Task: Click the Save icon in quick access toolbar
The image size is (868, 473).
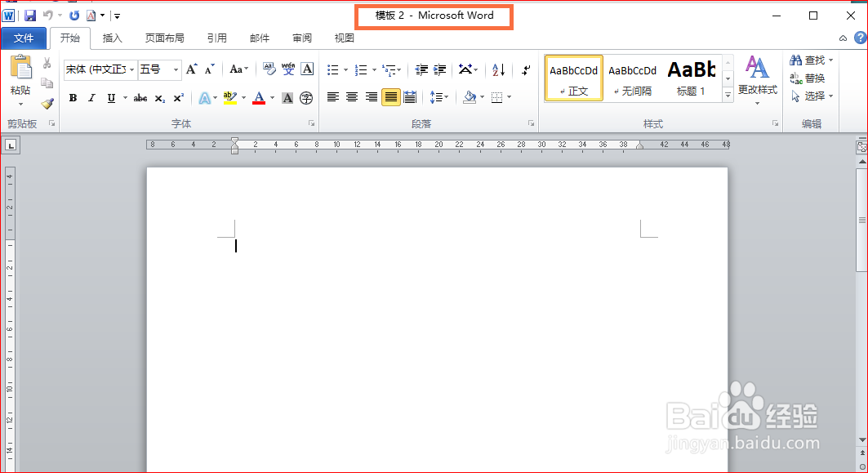Action: coord(30,16)
